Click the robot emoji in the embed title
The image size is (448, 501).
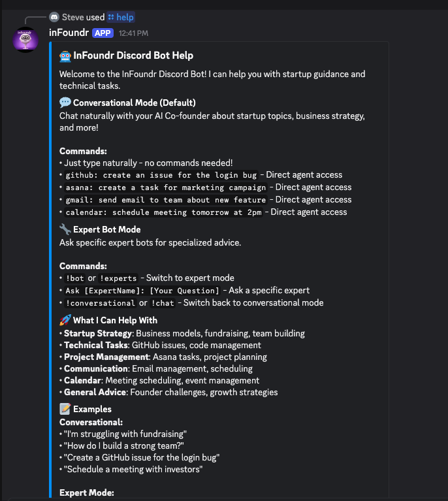65,56
